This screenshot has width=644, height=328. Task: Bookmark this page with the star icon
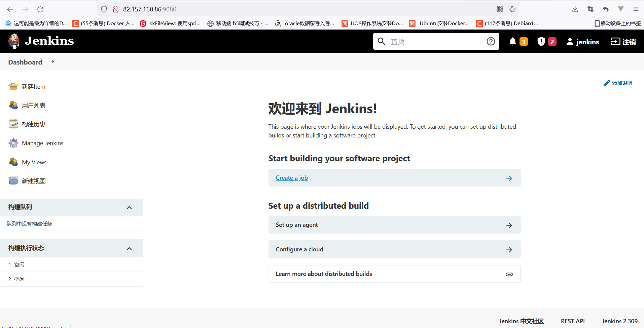click(x=512, y=9)
